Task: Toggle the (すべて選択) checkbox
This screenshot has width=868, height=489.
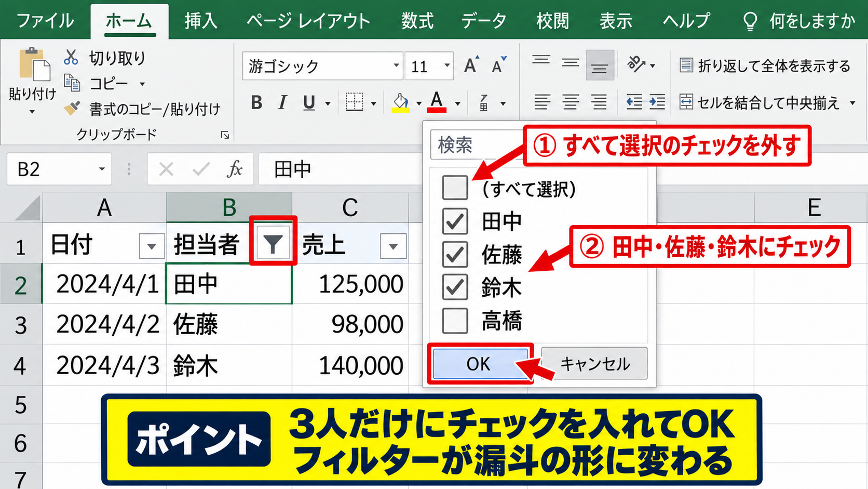Action: (x=455, y=187)
